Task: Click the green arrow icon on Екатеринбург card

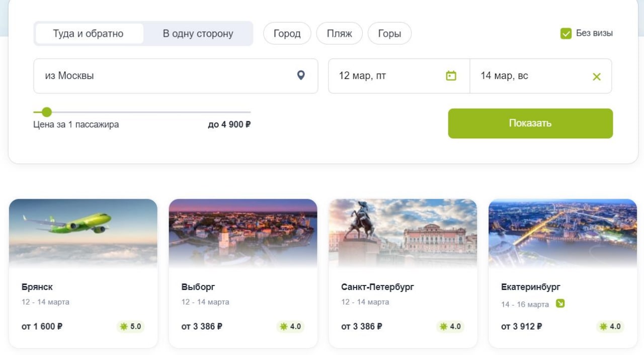Action: click(x=560, y=304)
